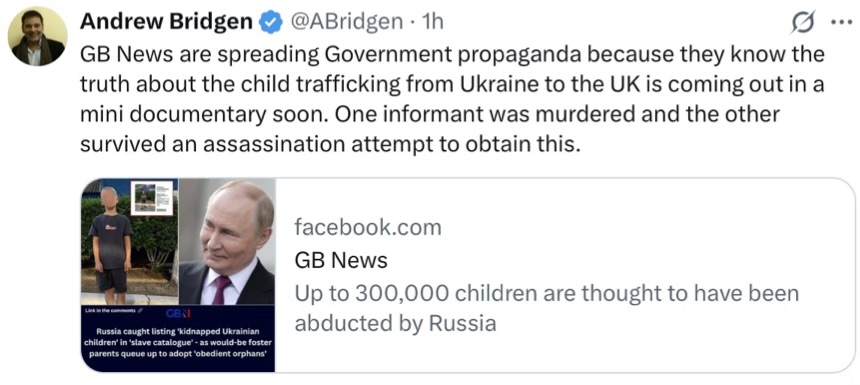The width and height of the screenshot is (860, 385).
Task: Click the blue verified checkmark badge
Action: pyautogui.click(x=270, y=22)
